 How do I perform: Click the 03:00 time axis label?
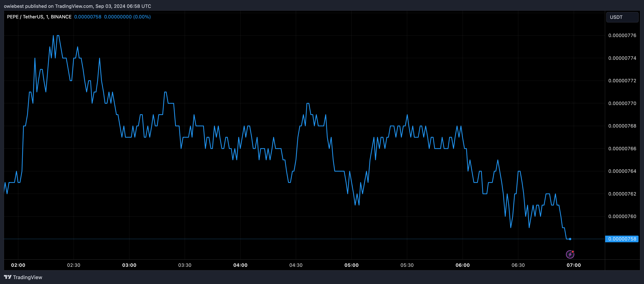click(129, 265)
